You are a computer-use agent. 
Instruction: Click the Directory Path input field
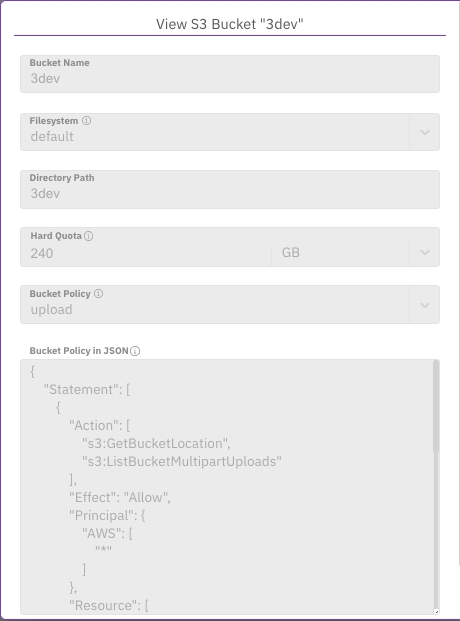tap(230, 189)
